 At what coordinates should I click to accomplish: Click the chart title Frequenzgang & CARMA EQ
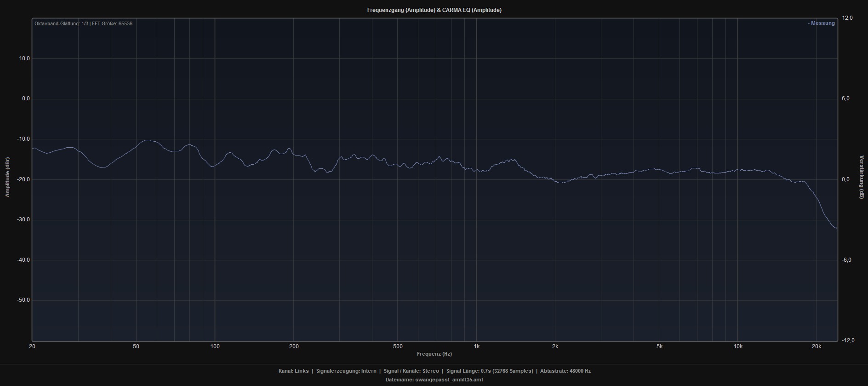(x=434, y=10)
